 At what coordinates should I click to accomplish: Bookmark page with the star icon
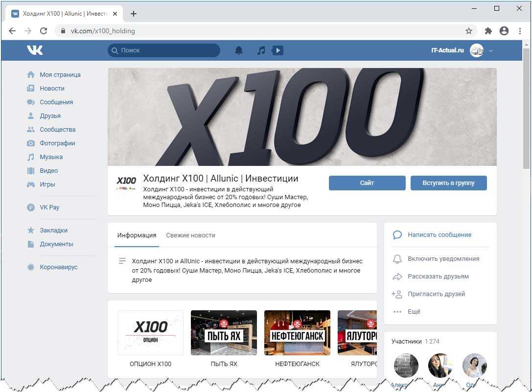(469, 31)
